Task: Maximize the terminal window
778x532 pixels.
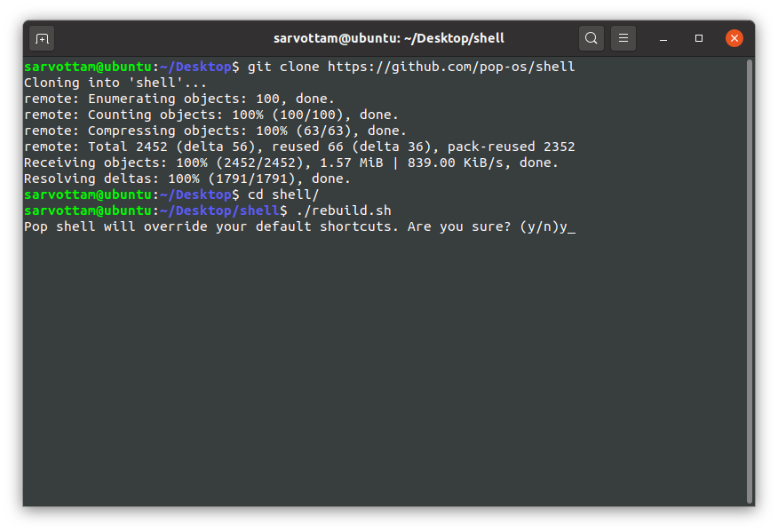Action: pyautogui.click(x=699, y=38)
